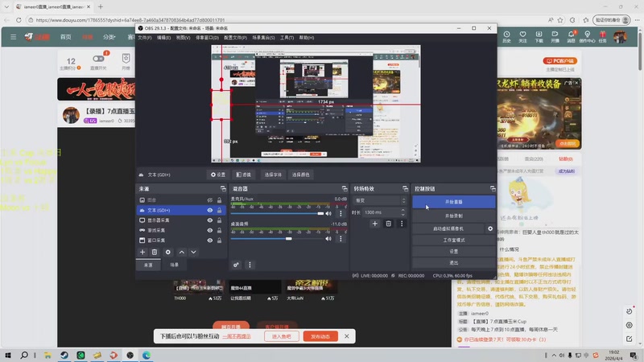Undock the 转场特效 panel with its float icon
Viewport: 644px width, 362px height.
tap(406, 189)
